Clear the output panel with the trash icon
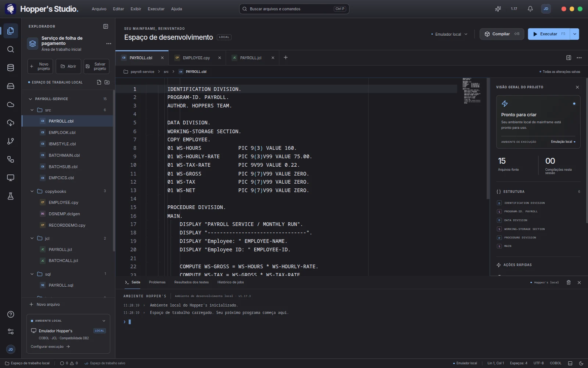This screenshot has height=368, width=588. (x=569, y=283)
